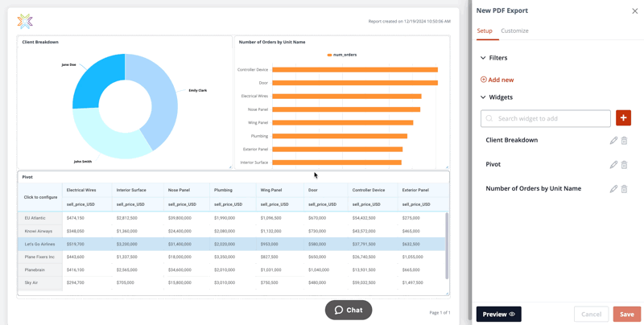644x325 pixels.
Task: Delete the Client Breakdown widget
Action: (x=624, y=140)
